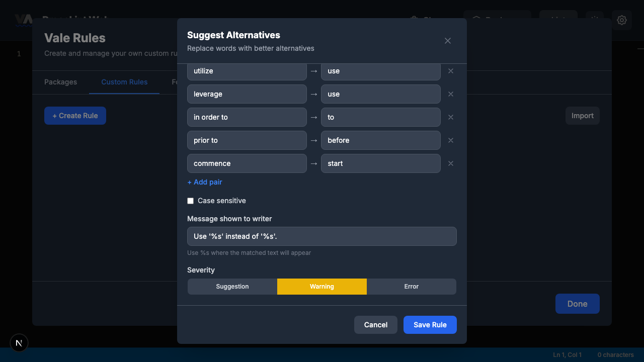644x362 pixels.
Task: Delete the 'prior to' pair row
Action: click(x=451, y=140)
